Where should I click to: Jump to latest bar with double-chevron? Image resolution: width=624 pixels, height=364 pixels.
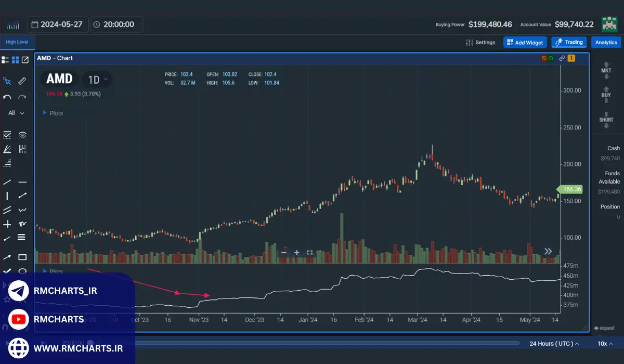point(548,251)
